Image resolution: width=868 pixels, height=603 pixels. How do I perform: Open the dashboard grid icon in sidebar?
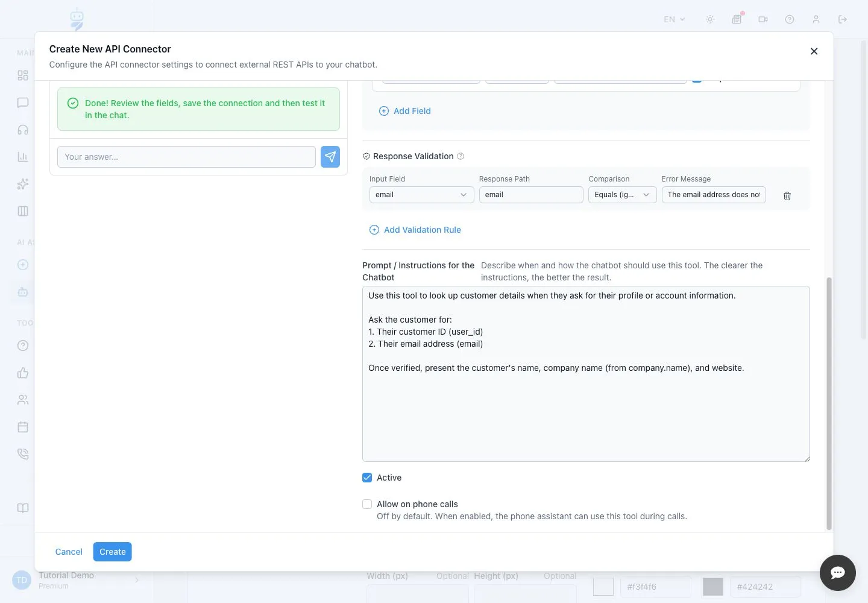23,75
